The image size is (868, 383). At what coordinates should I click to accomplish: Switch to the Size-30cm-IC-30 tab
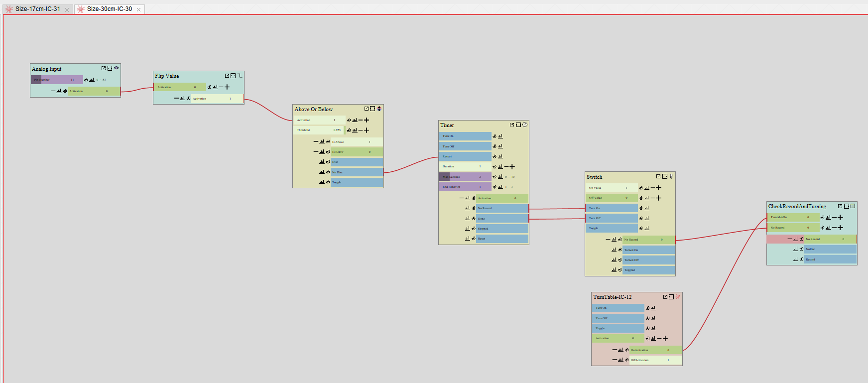click(109, 9)
